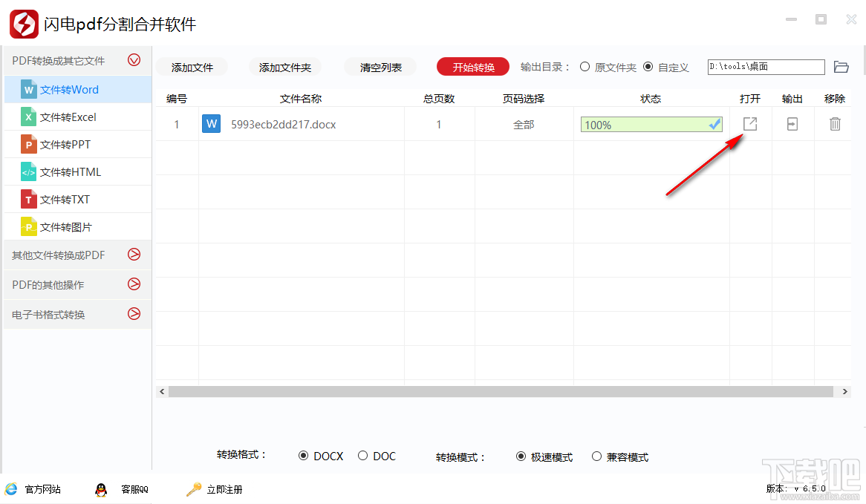
Task: Select the 文件转Word conversion tool
Action: pos(67,88)
